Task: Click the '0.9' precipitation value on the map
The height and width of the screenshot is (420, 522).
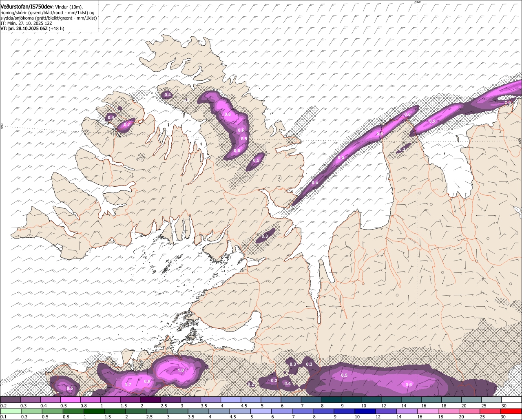Action: [x=432, y=121]
